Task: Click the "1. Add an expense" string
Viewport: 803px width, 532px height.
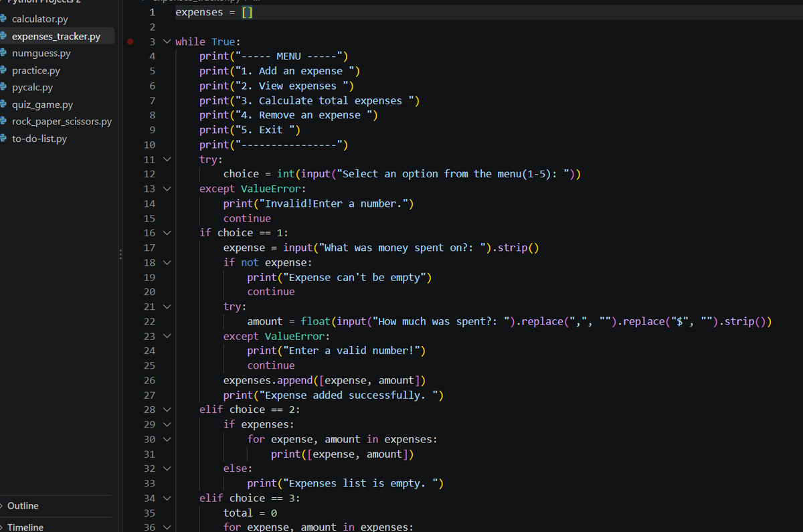Action: coord(294,71)
